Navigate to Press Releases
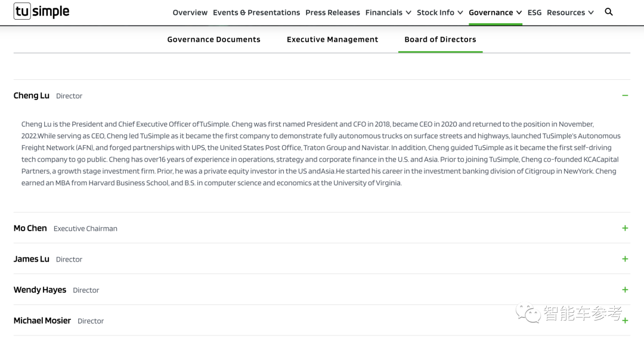This screenshot has height=342, width=644. pyautogui.click(x=333, y=13)
